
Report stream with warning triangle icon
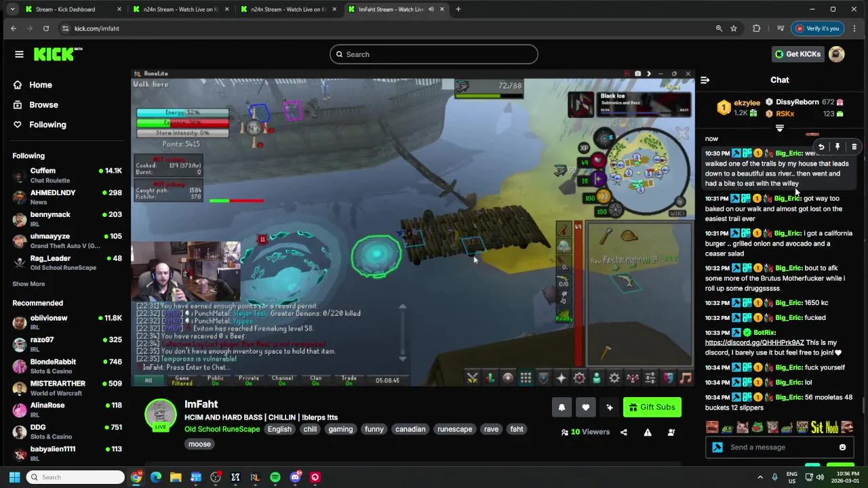click(x=648, y=432)
